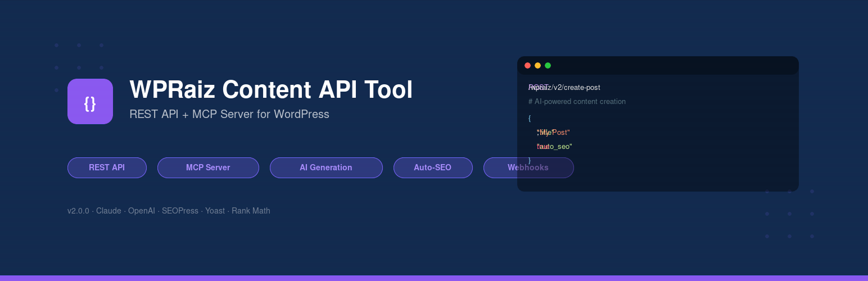This screenshot has width=868, height=281.
Task: Click the v2.0.0 version text
Action: (x=78, y=211)
